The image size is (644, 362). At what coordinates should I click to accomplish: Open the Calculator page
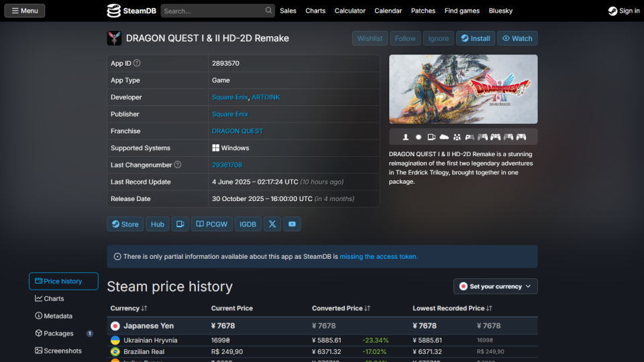point(350,11)
